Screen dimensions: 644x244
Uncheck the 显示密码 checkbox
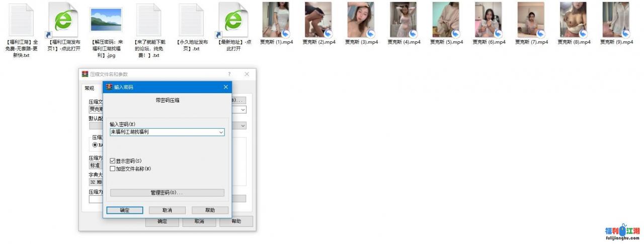pos(113,161)
